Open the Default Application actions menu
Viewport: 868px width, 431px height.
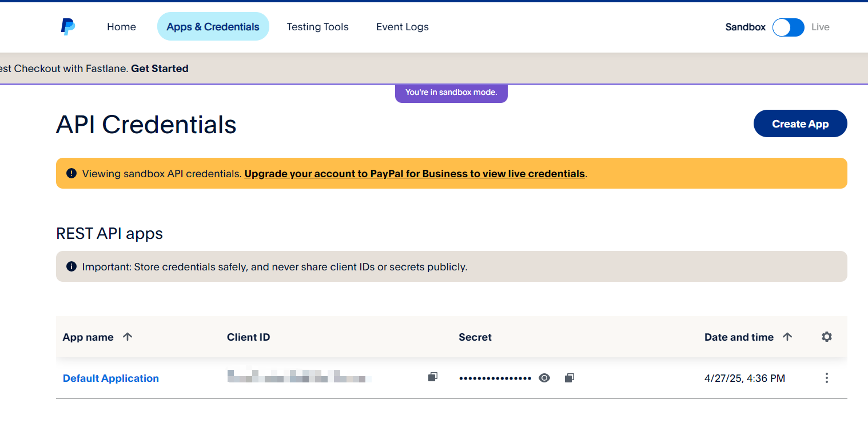(x=826, y=378)
